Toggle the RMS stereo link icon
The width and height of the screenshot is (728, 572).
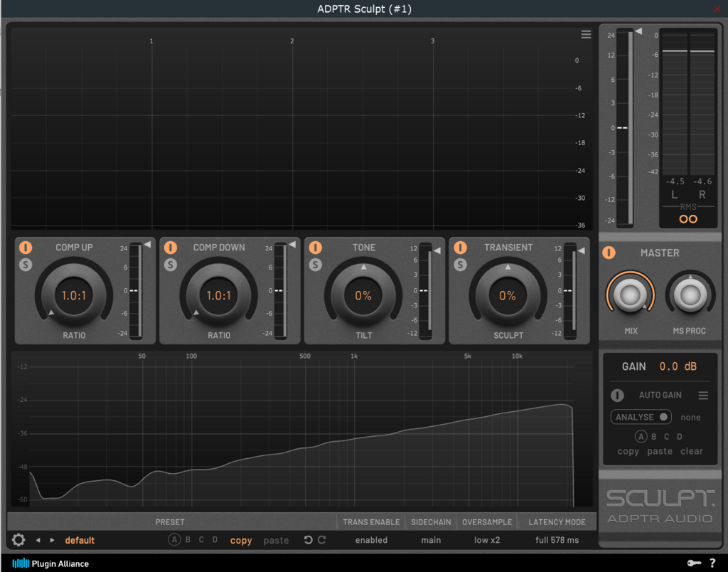[x=688, y=219]
